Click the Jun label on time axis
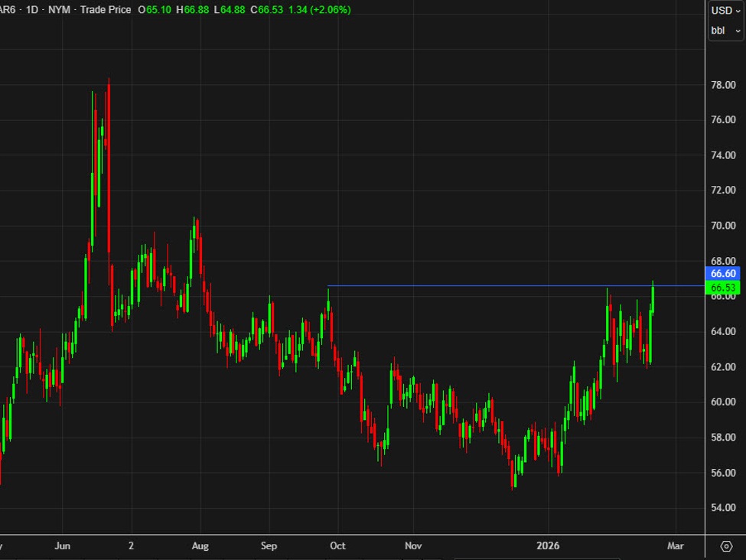 click(64, 546)
